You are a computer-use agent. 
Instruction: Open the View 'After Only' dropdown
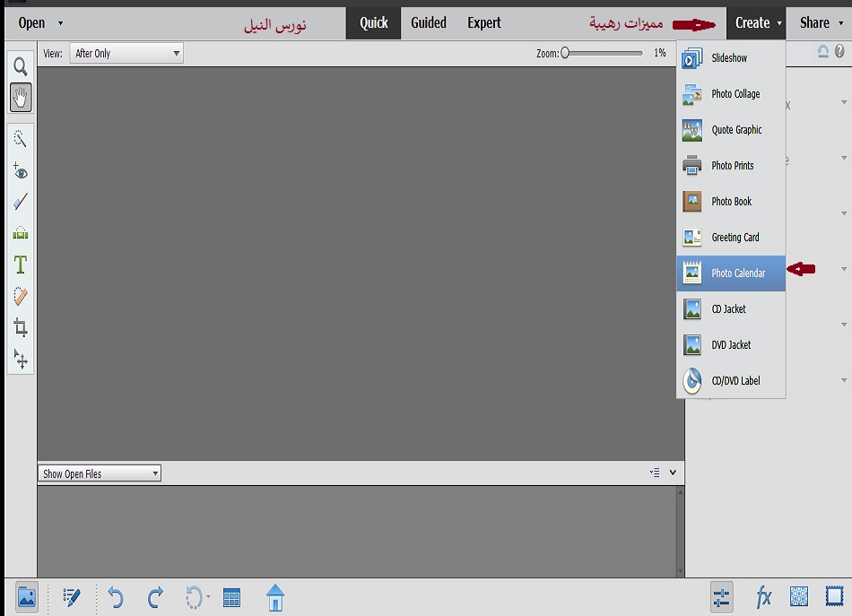(x=126, y=54)
